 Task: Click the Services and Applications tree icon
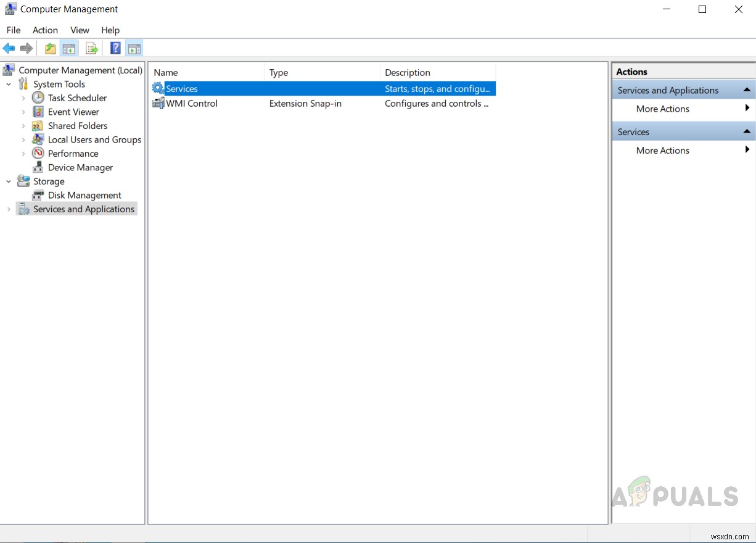pos(23,209)
